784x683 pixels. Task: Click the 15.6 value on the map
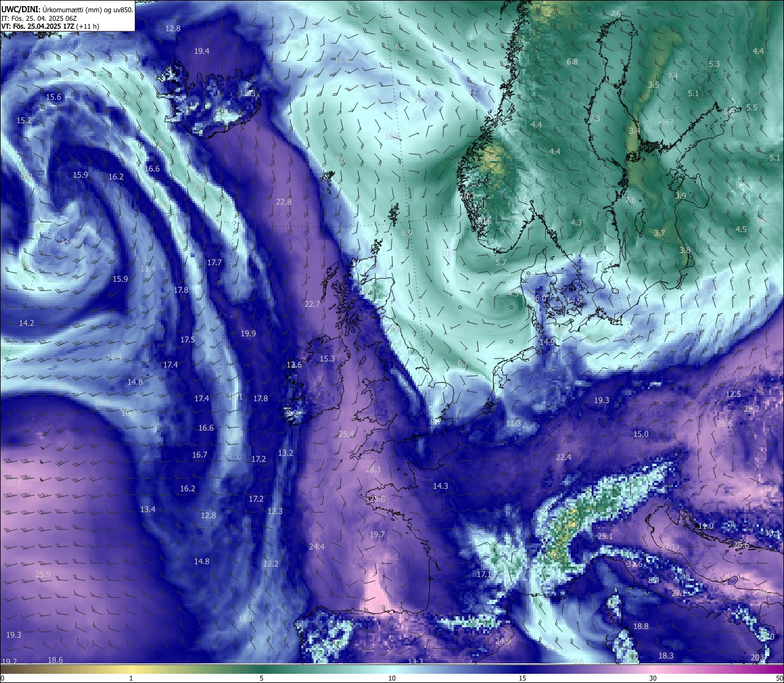tap(54, 97)
